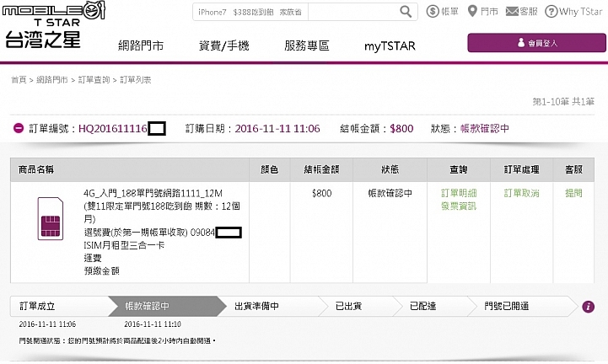
Task: Click the 提問 ask question link
Action: tap(573, 193)
